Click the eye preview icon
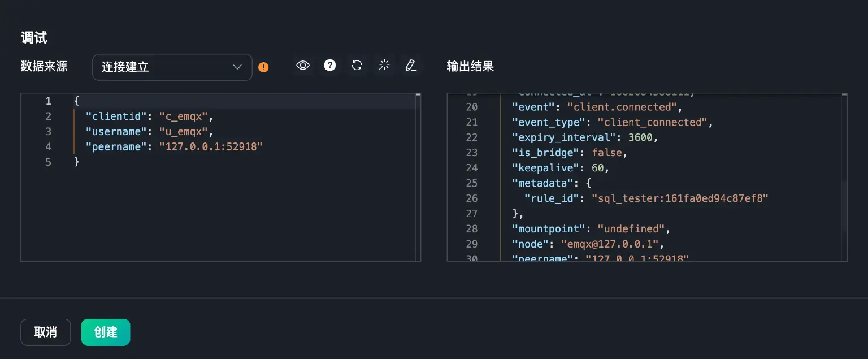Viewport: 868px width, 359px height. [303, 66]
